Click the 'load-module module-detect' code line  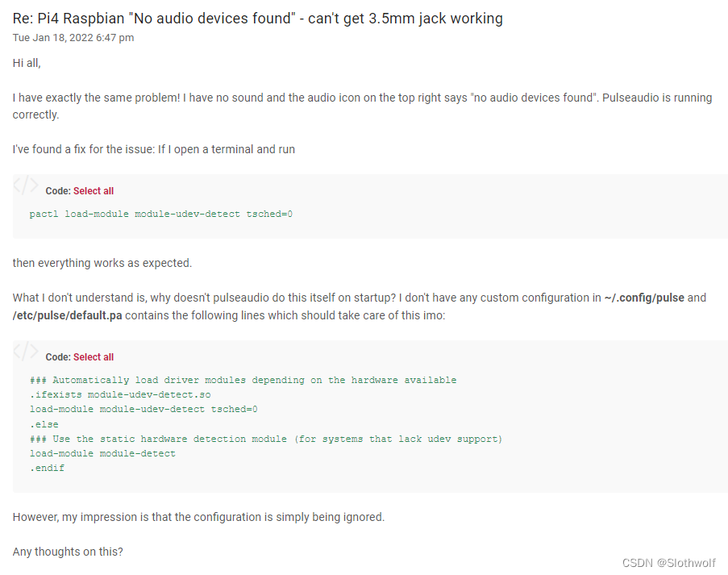[x=102, y=454]
